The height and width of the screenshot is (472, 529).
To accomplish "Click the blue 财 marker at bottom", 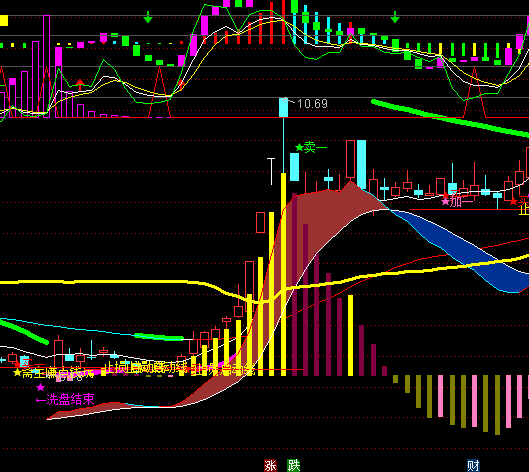I will click(473, 466).
